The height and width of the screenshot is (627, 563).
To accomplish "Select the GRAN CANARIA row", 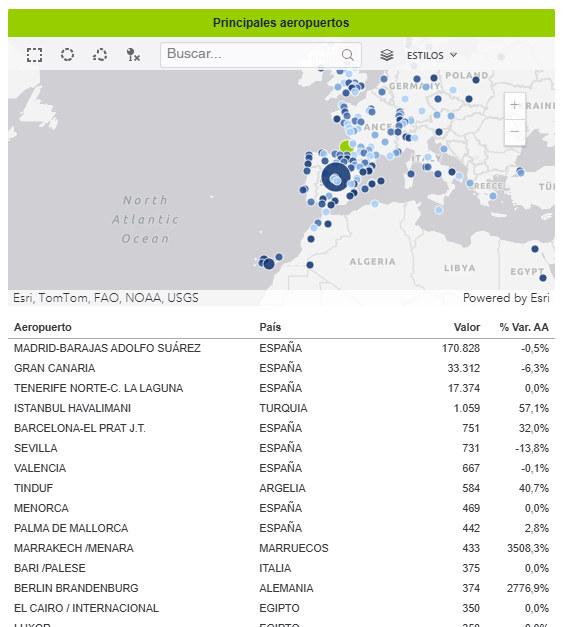I will (x=282, y=368).
